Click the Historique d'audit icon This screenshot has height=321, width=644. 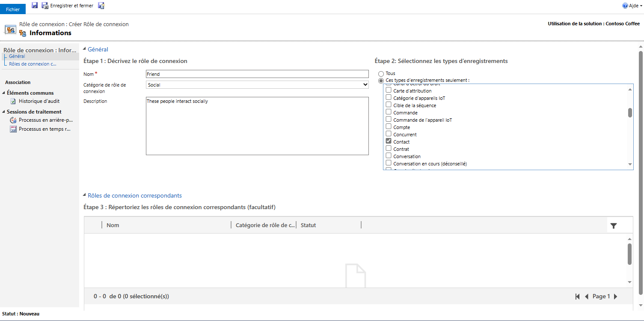tap(13, 101)
